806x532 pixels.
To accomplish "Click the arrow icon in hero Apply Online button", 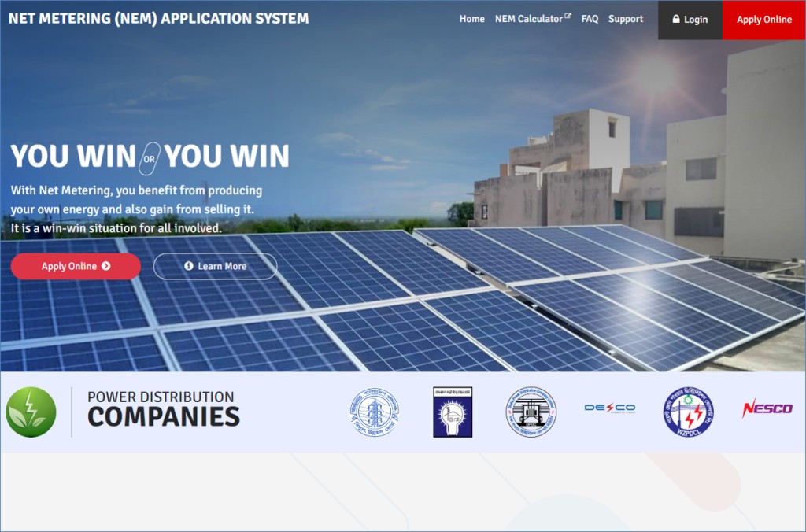I will (106, 266).
